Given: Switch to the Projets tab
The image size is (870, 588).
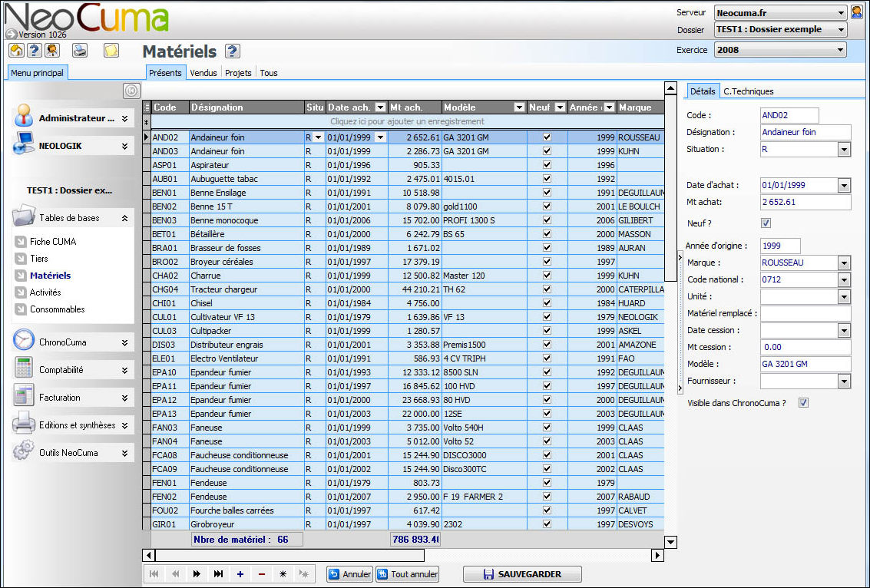Looking at the screenshot, I should (238, 73).
